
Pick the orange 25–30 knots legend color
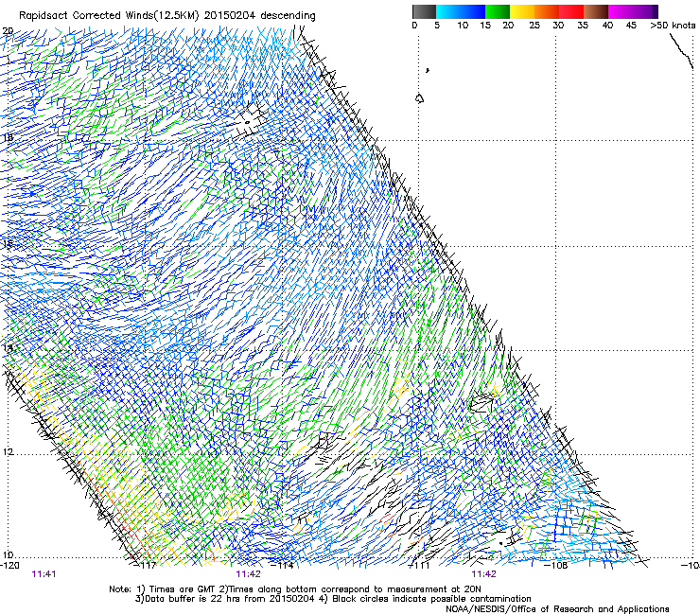pyautogui.click(x=547, y=11)
